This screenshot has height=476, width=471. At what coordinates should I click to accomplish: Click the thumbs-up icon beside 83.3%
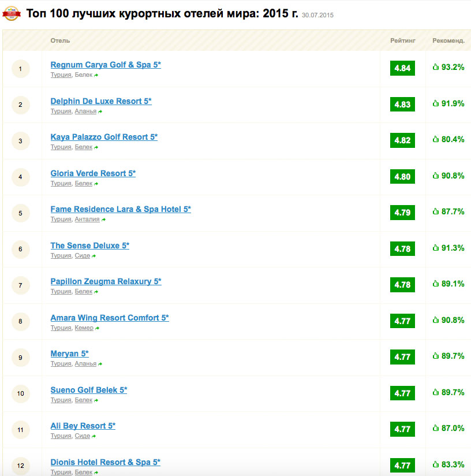436,464
